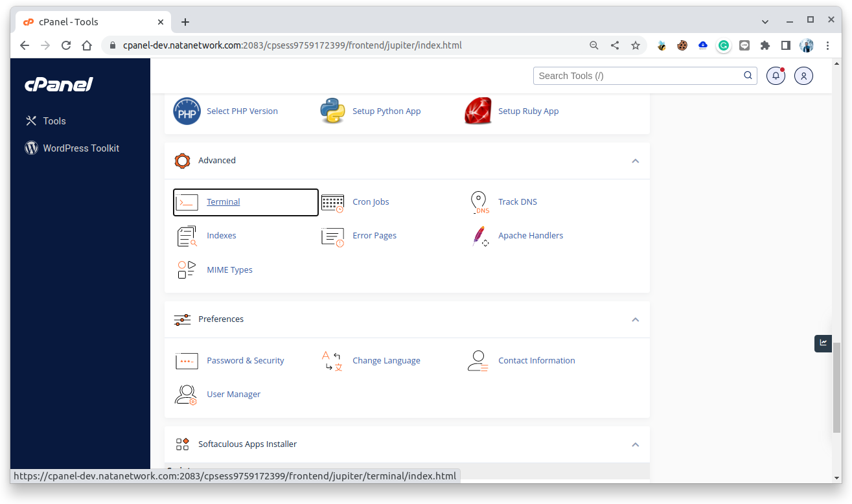Open the Change Language link

[386, 361]
